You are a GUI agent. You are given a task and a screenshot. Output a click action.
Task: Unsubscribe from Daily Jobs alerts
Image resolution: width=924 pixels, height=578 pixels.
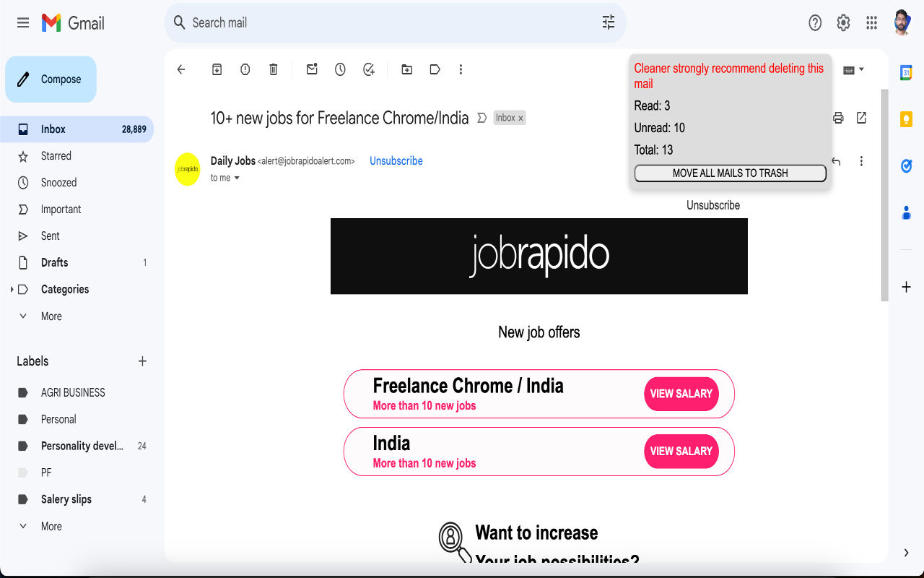(x=396, y=160)
